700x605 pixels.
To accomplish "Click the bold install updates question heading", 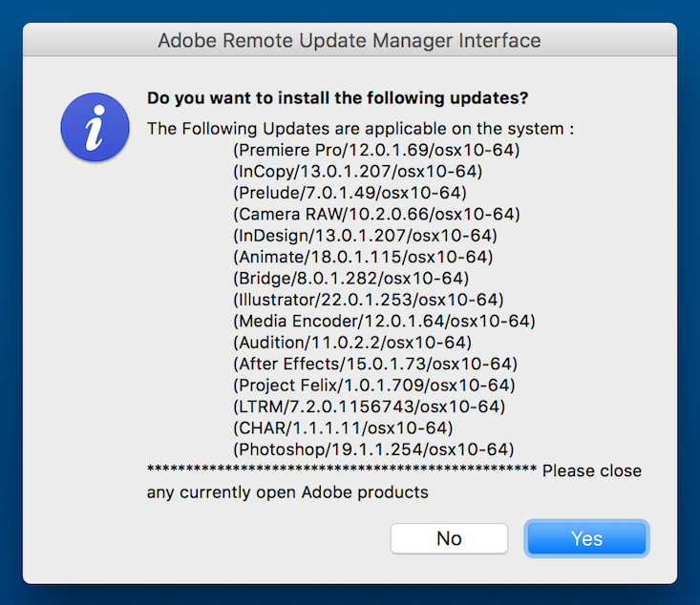I will coord(337,98).
